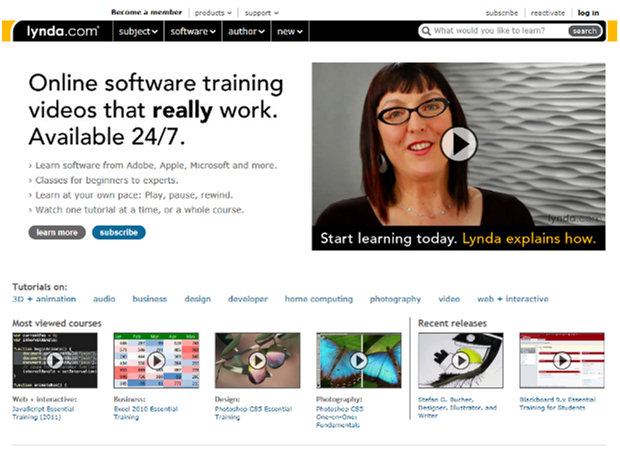Viewport: 620px width, 455px height.
Task: Open the subject dropdown menu
Action: pos(138,31)
